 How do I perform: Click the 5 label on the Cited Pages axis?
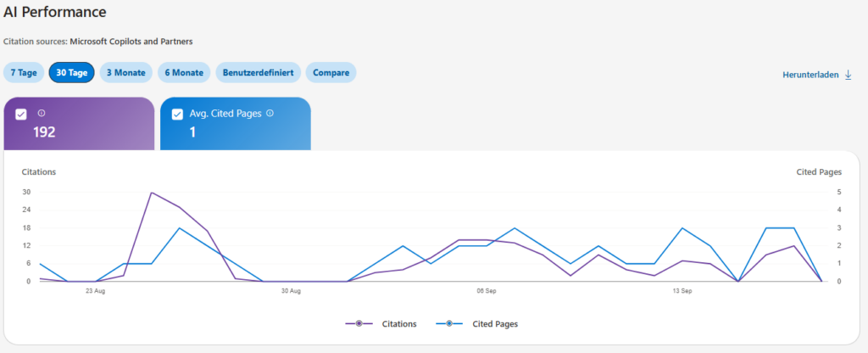839,193
